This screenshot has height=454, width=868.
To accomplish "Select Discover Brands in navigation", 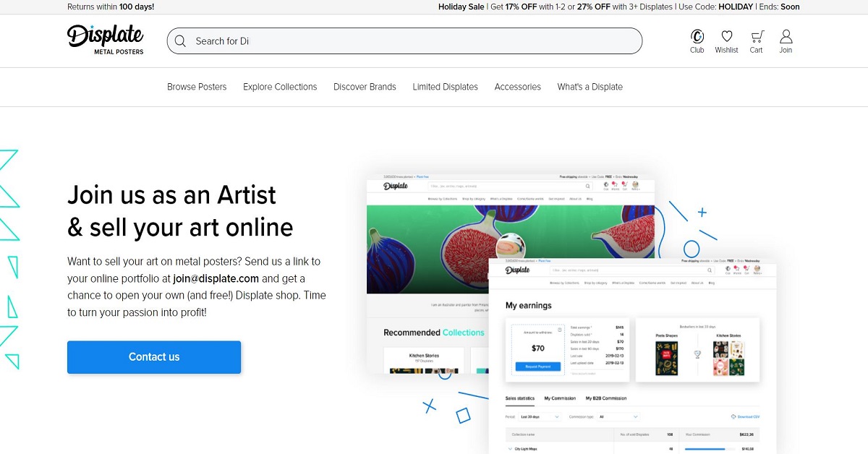I will (365, 87).
